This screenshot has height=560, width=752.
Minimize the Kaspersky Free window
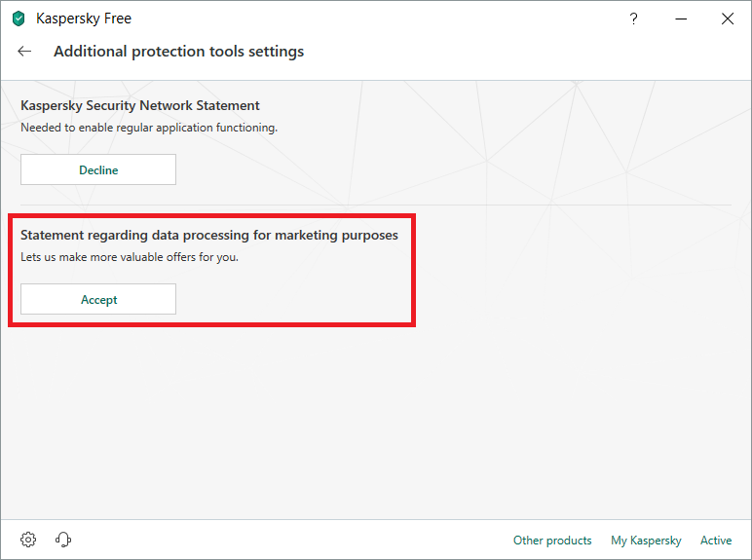(681, 19)
